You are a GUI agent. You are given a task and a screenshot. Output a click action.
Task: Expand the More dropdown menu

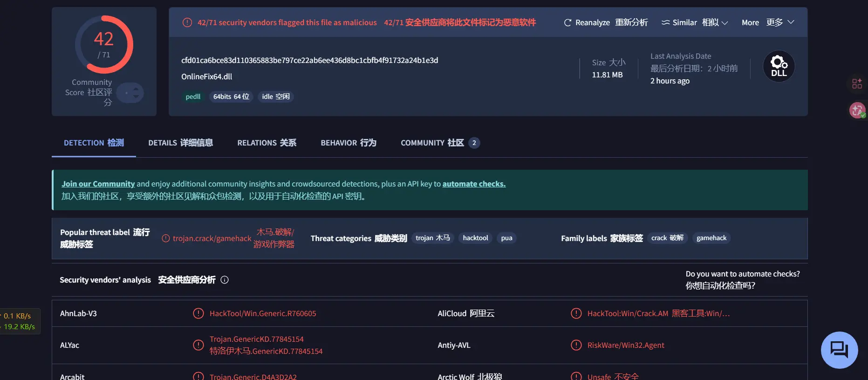pyautogui.click(x=768, y=22)
